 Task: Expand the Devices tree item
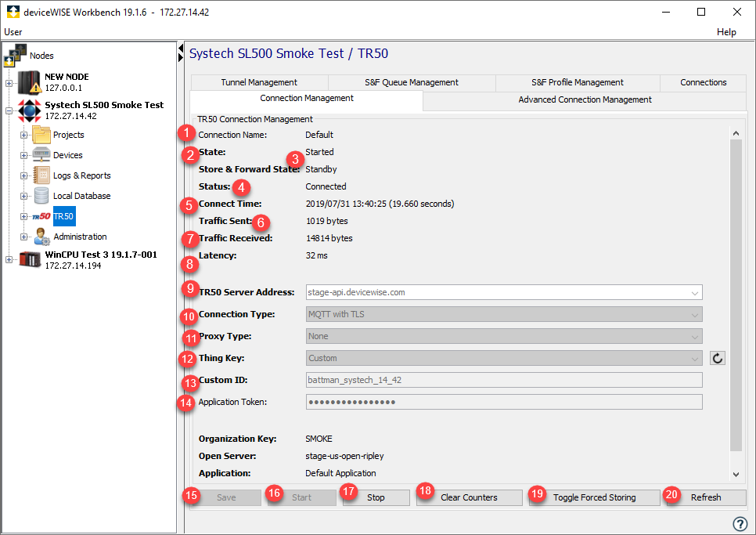[x=23, y=155]
